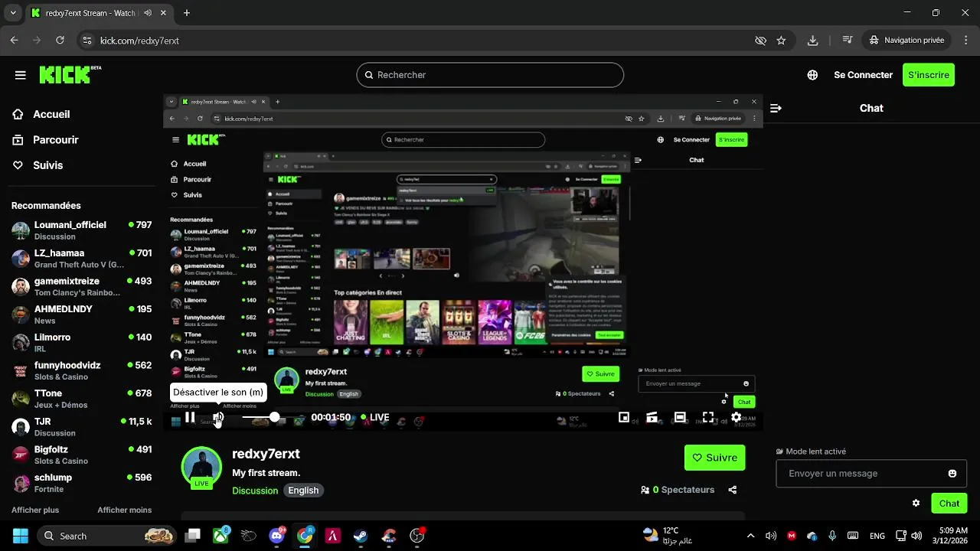Open schlump recommended channel

81,483
